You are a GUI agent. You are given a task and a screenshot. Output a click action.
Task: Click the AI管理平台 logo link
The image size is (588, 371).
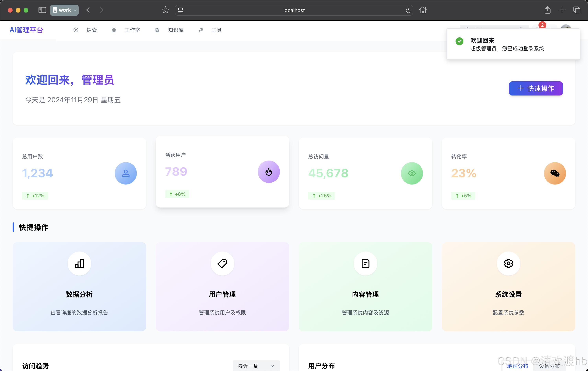pyautogui.click(x=26, y=30)
